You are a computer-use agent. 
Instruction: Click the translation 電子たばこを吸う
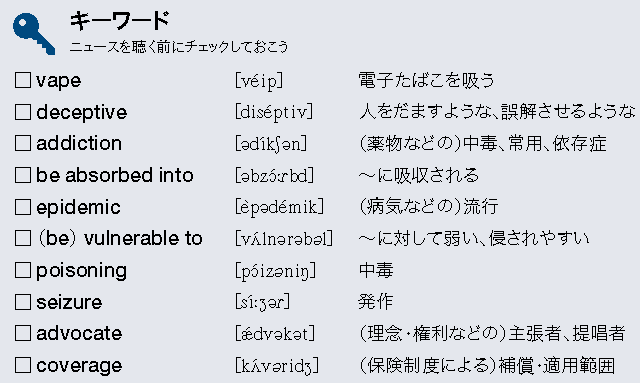[x=427, y=80]
